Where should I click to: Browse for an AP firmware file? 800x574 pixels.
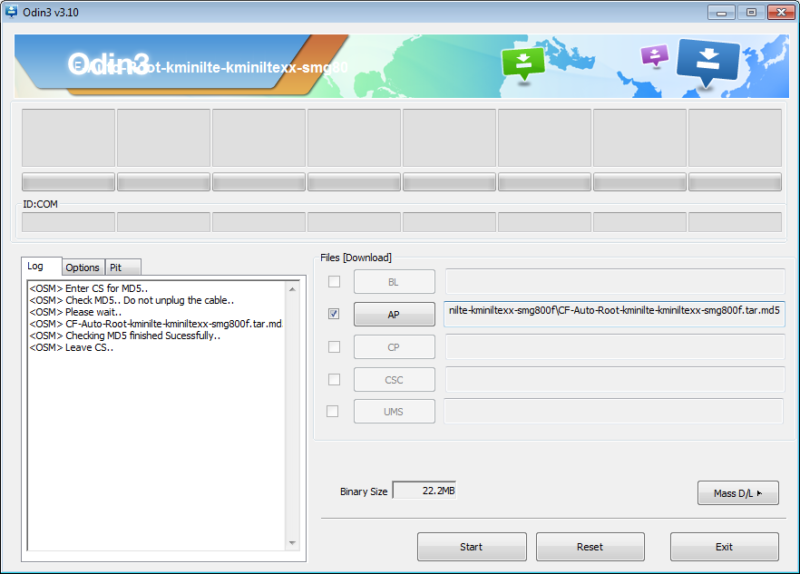[394, 314]
